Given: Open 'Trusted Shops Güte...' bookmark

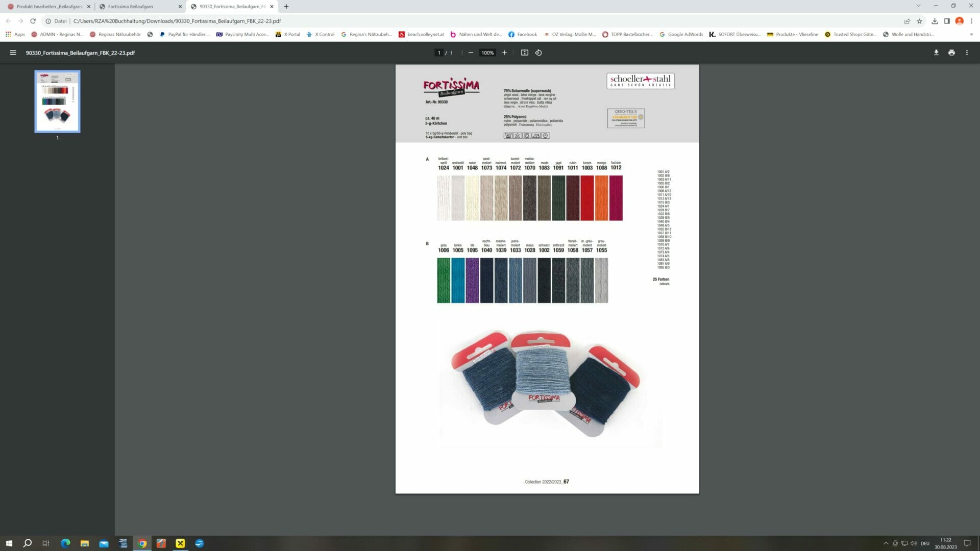Looking at the screenshot, I should (x=851, y=34).
